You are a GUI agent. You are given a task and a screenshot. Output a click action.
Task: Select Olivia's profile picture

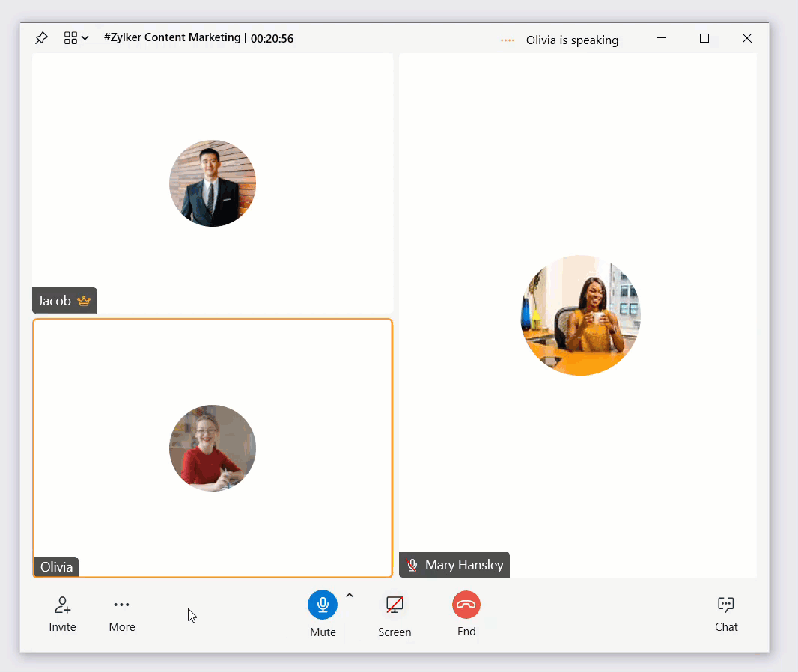[212, 448]
